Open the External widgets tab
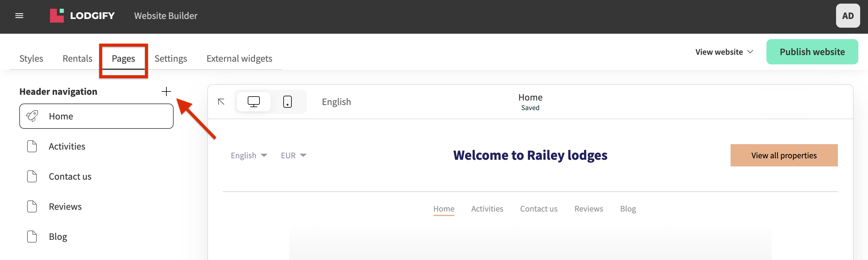The image size is (868, 260). pyautogui.click(x=239, y=58)
